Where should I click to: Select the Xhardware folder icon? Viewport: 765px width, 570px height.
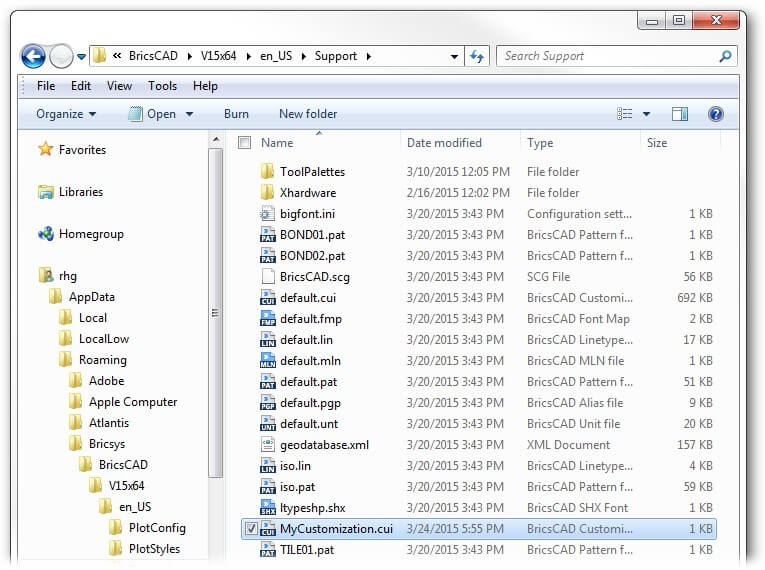[267, 192]
